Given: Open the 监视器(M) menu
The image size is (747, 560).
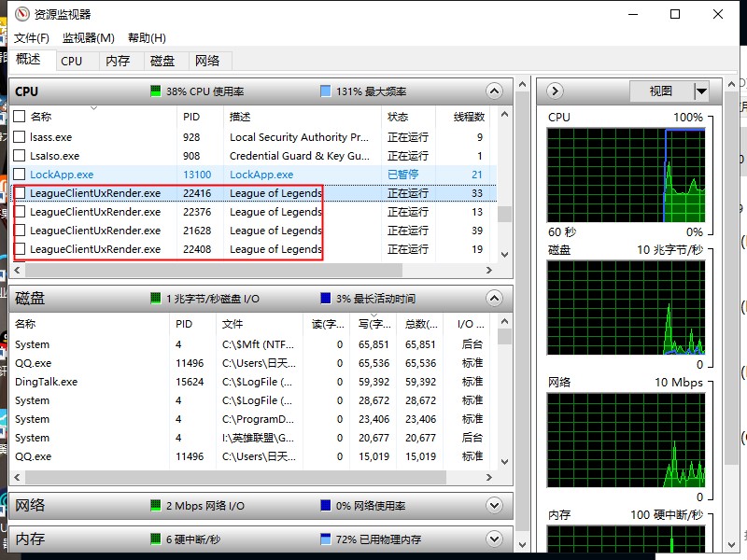Looking at the screenshot, I should 88,38.
